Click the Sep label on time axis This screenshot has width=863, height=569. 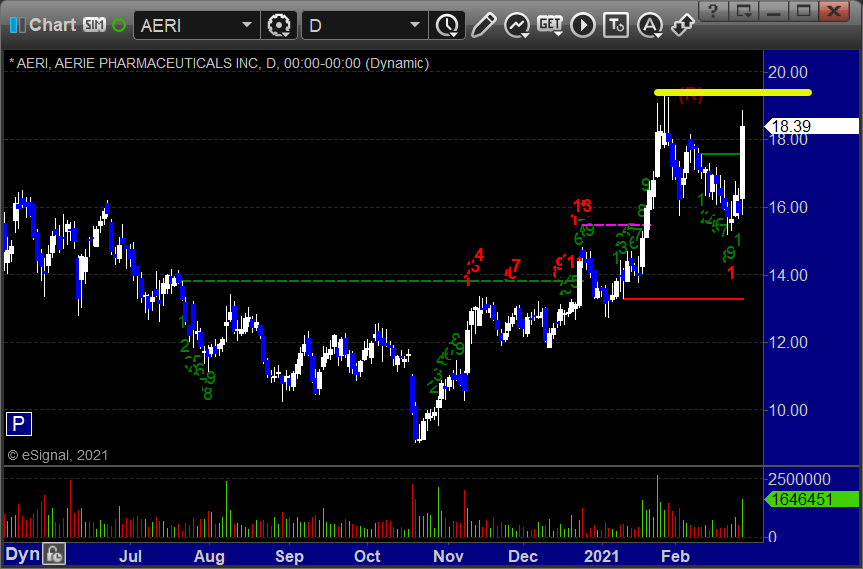(290, 556)
